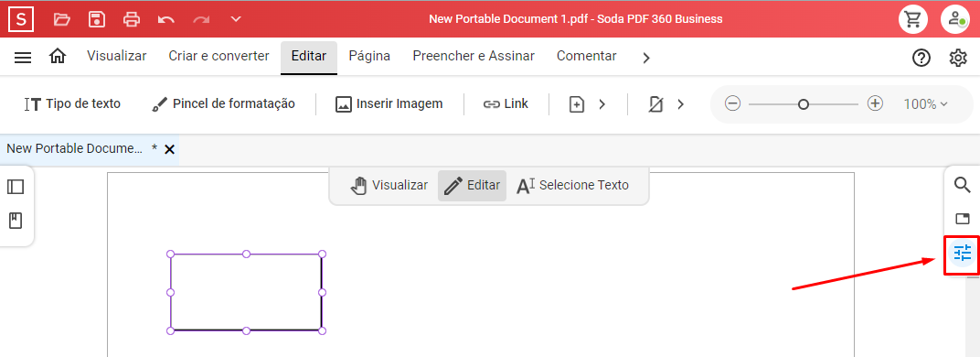This screenshot has height=357, width=980.
Task: Switch to Criar e converter tab
Action: 218,56
